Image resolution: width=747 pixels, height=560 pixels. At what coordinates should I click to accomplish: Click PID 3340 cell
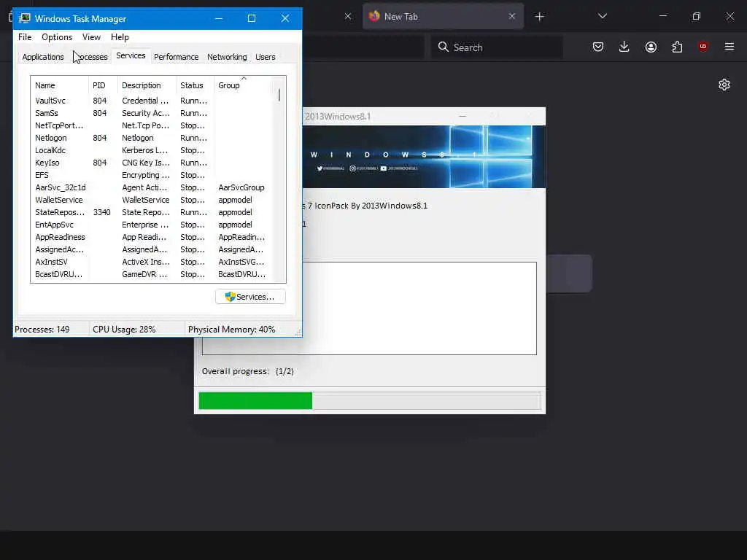pyautogui.click(x=102, y=212)
